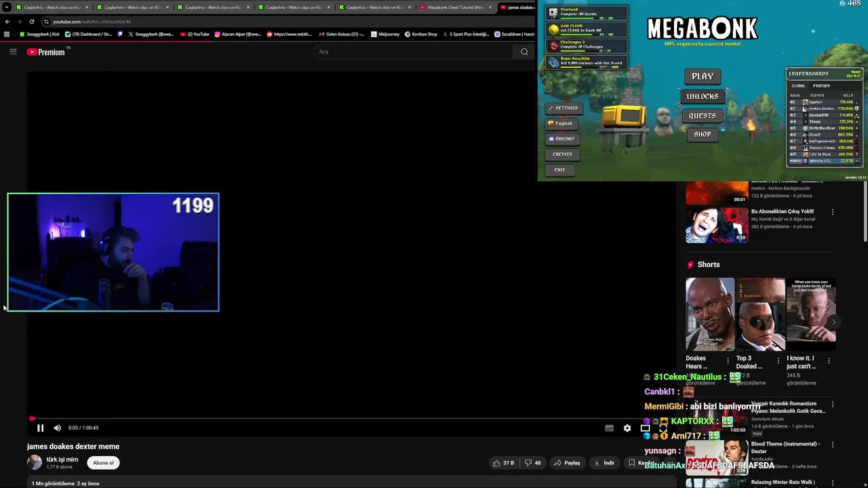Click the Dicehead quest card
Viewport: 868px width, 488px height.
coord(587,13)
